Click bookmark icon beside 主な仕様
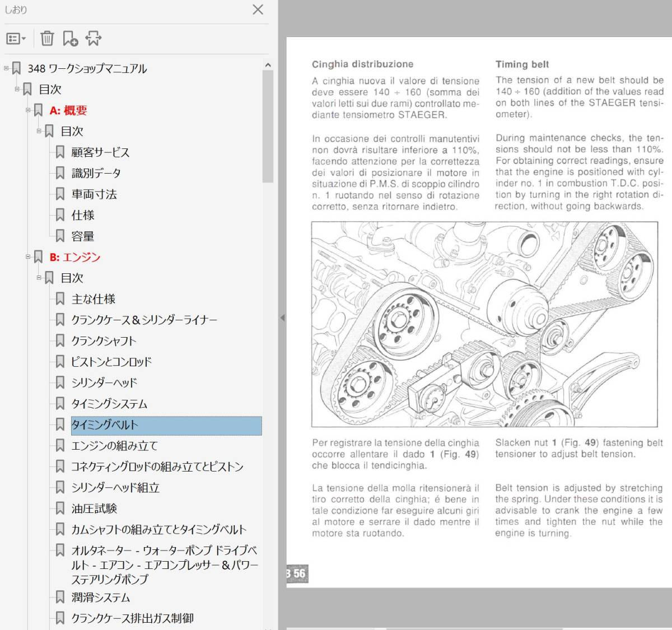This screenshot has width=672, height=630. [60, 299]
